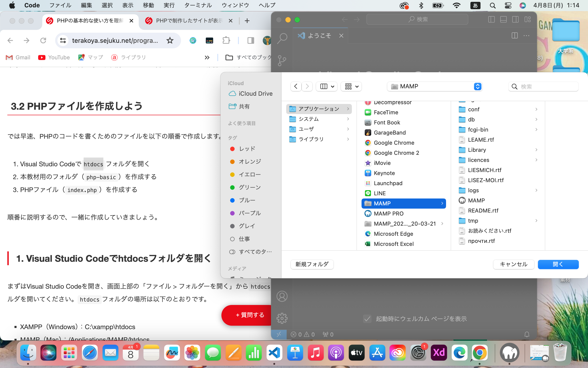Open the column view dropdown in file dialog
The height and width of the screenshot is (368, 588).
[x=327, y=86]
